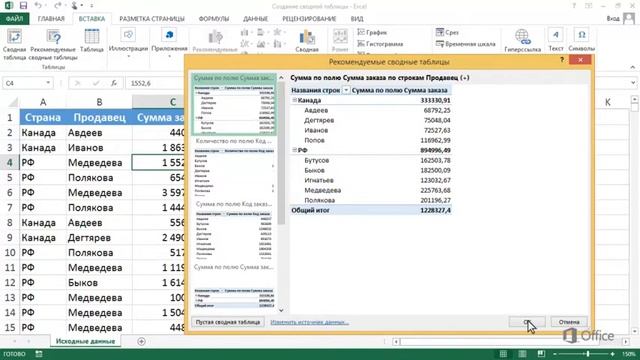Image resolution: width=640 pixels, height=360 pixels.
Task: Click the Timeline (Временная шкала) button
Action: point(466,44)
